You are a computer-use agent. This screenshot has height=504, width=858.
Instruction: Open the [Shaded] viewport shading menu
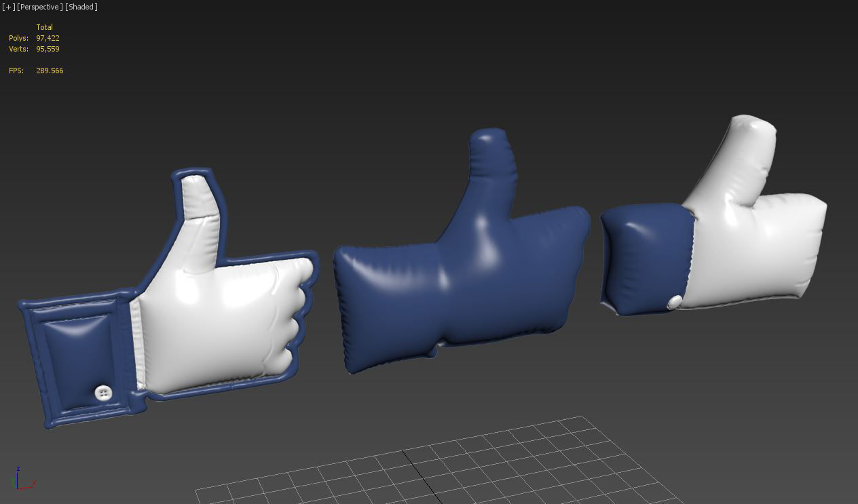coord(81,7)
